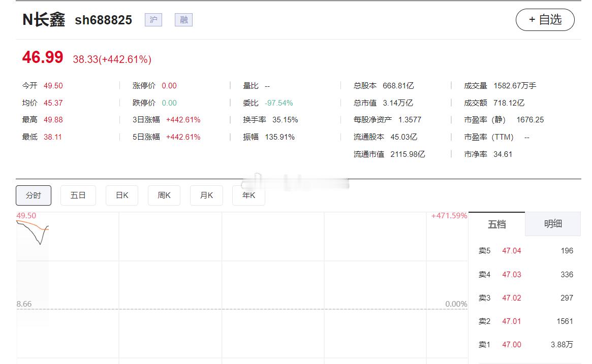Click 跌停价 value 0.00

click(169, 103)
